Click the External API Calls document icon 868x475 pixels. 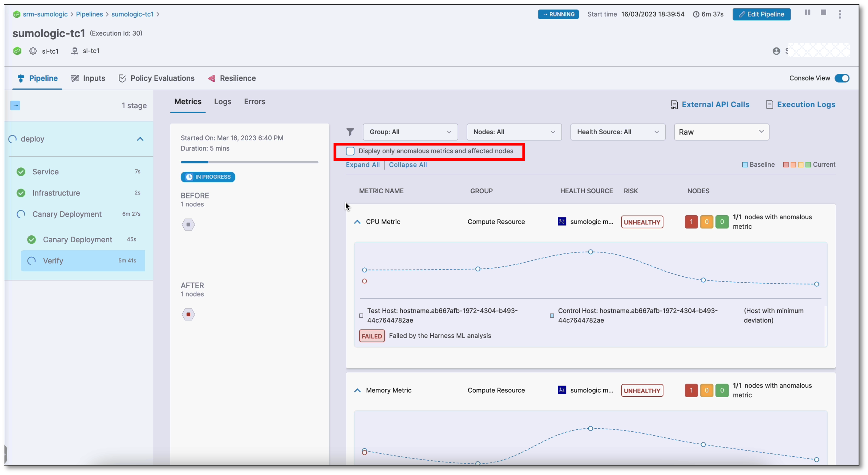pos(674,105)
